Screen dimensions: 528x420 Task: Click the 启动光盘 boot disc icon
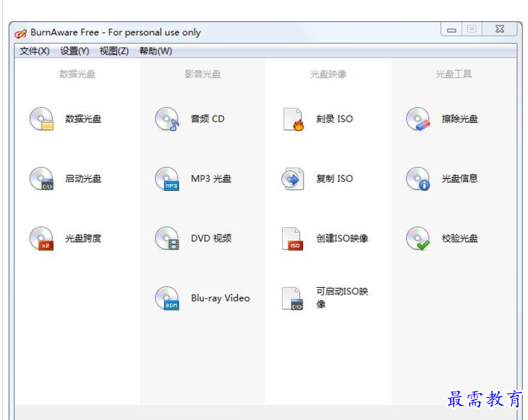click(41, 179)
